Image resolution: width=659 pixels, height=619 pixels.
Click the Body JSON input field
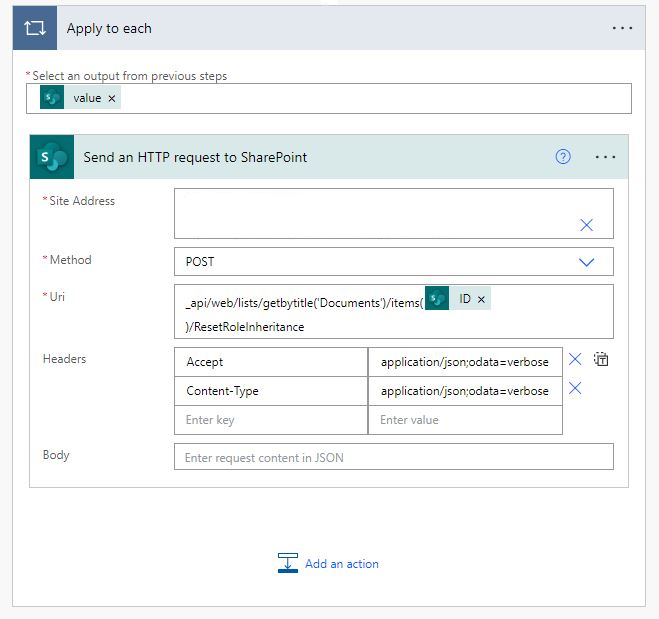click(x=394, y=457)
